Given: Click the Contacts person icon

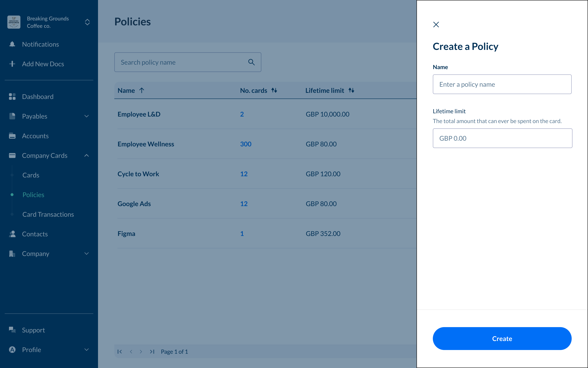Looking at the screenshot, I should pyautogui.click(x=12, y=234).
